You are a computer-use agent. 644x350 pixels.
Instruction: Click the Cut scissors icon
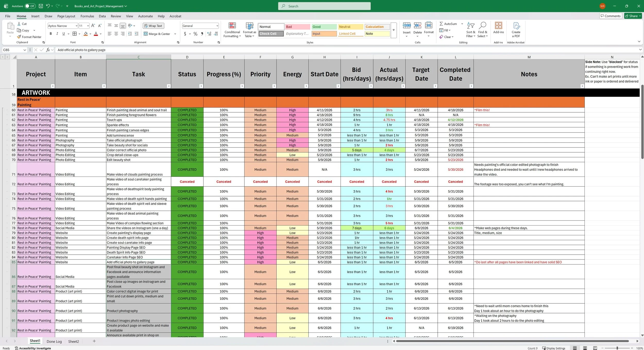(19, 24)
